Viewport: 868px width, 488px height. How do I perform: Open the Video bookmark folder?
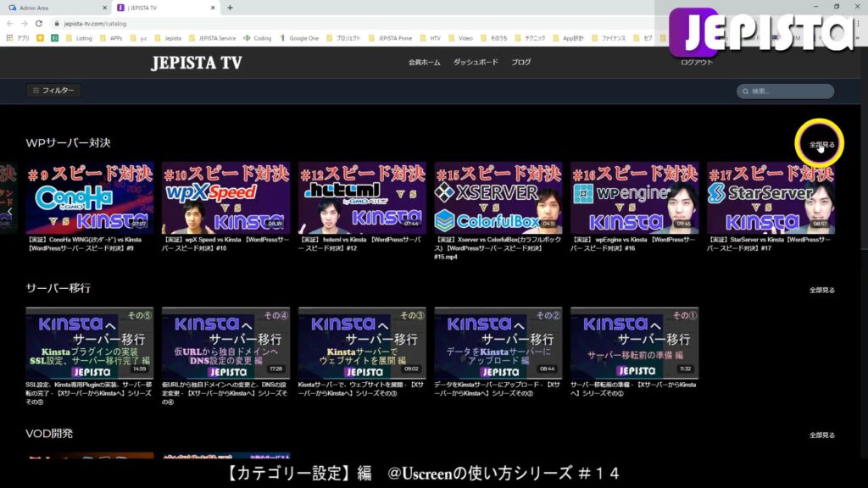click(460, 38)
